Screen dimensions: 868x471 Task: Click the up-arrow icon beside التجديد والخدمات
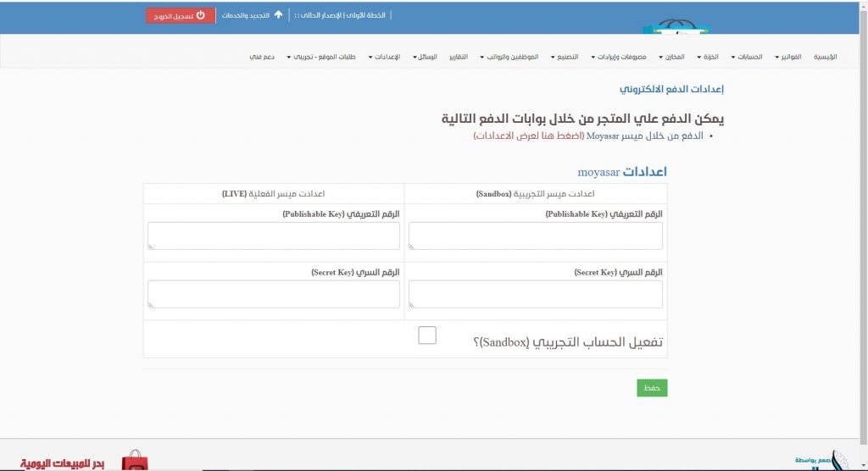278,15
